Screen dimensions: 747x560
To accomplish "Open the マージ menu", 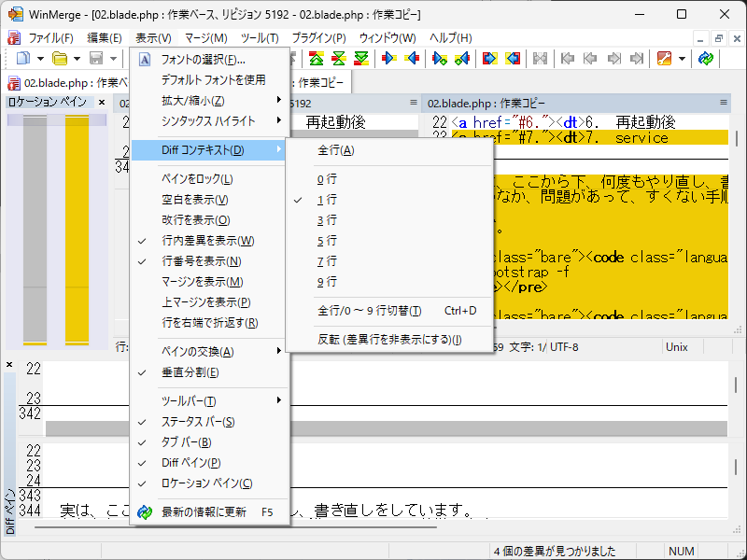I will (205, 38).
